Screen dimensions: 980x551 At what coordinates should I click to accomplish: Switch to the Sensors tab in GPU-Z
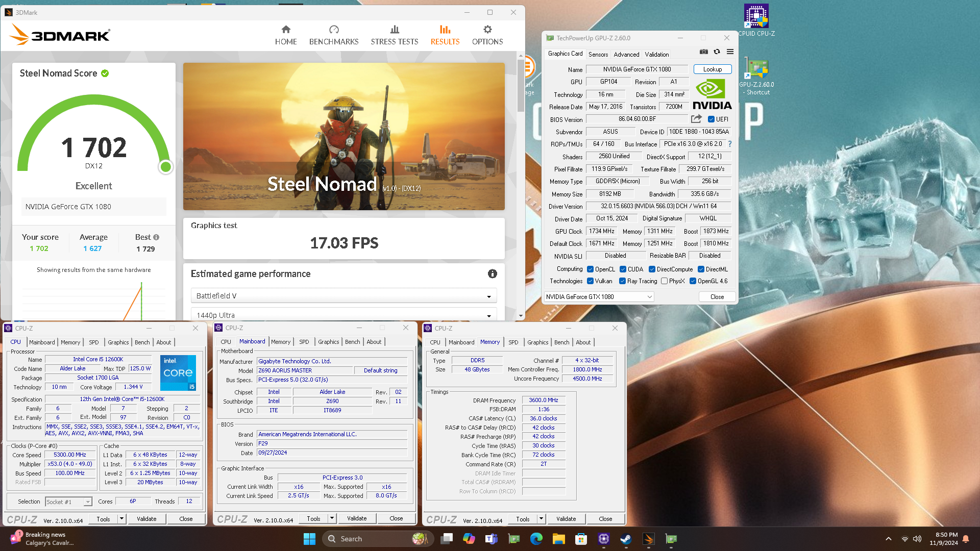coord(598,54)
